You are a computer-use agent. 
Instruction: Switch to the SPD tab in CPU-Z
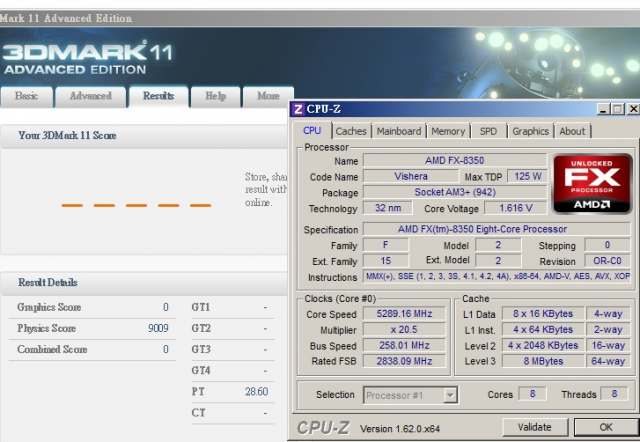pyautogui.click(x=488, y=131)
